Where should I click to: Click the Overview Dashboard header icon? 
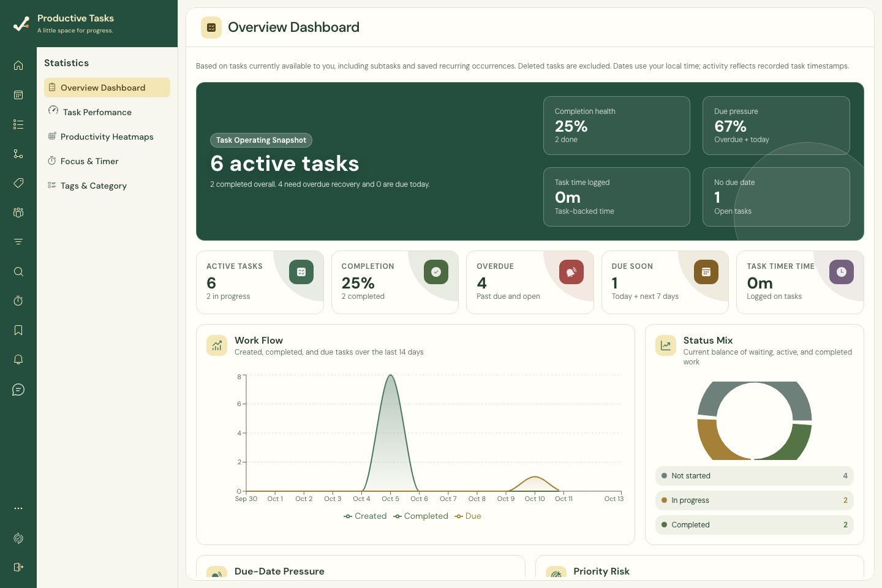coord(211,28)
